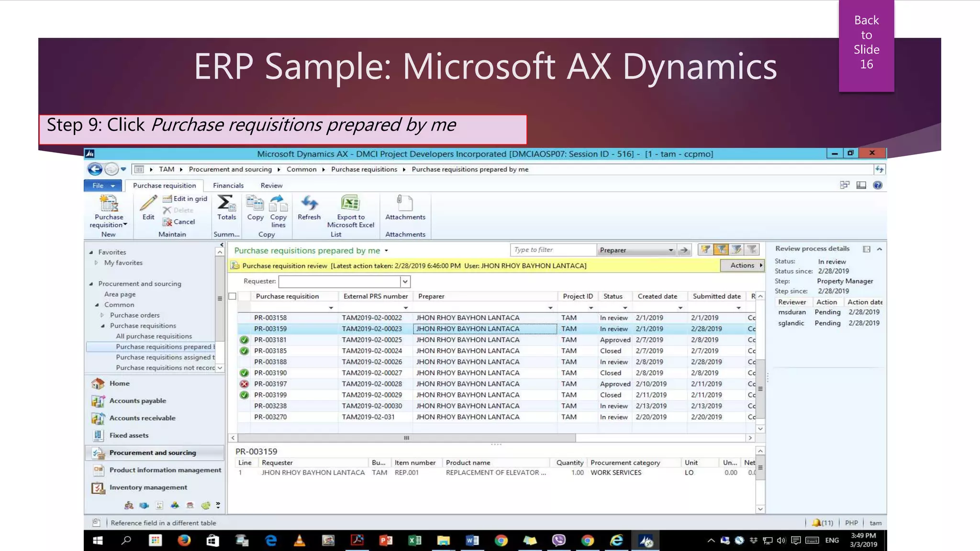Click the first filter funnel icon
This screenshot has height=551, width=980.
[705, 250]
